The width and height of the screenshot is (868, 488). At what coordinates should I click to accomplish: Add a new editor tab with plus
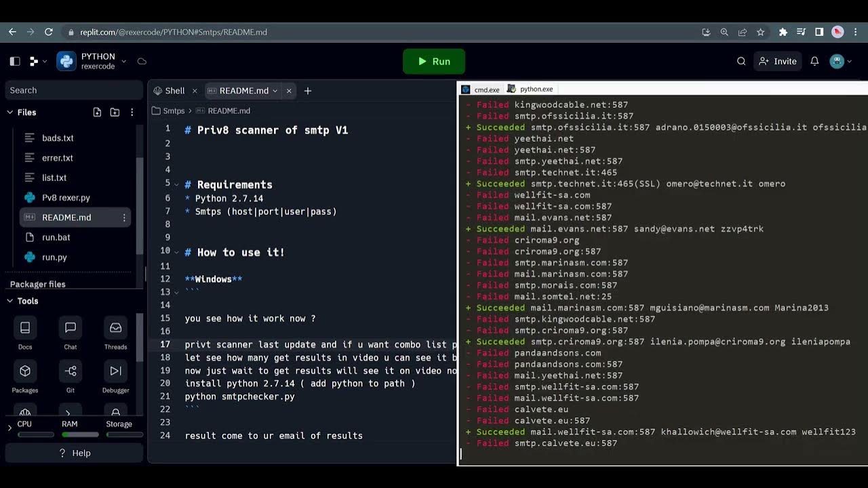pyautogui.click(x=308, y=91)
